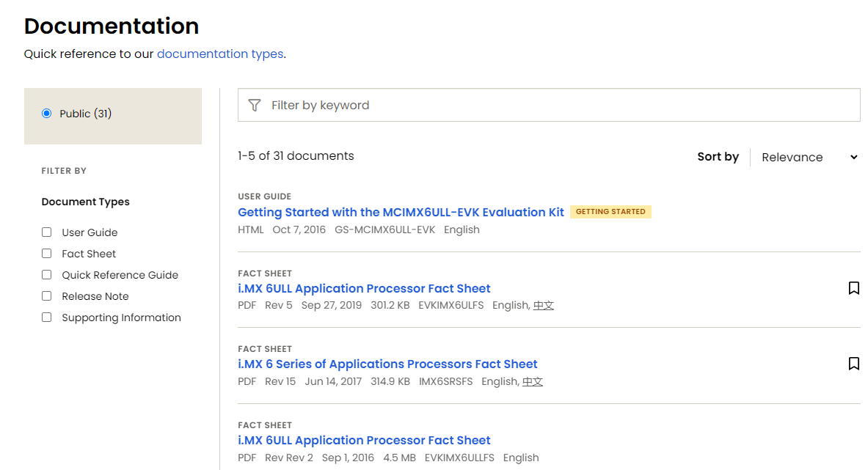Tick the Fact Sheet document type checkbox
868x470 pixels.
pyautogui.click(x=46, y=253)
